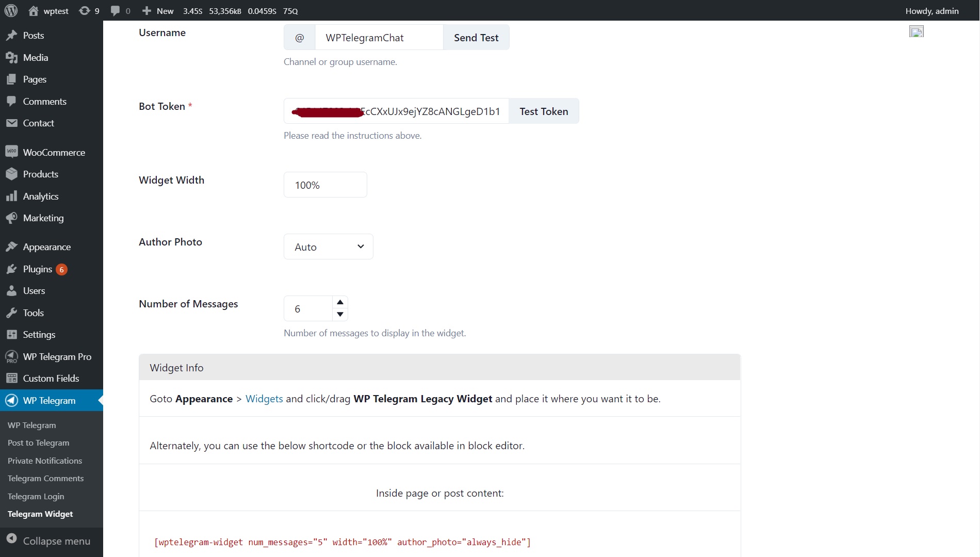Click the WooCommerce icon in sidebar

point(11,152)
